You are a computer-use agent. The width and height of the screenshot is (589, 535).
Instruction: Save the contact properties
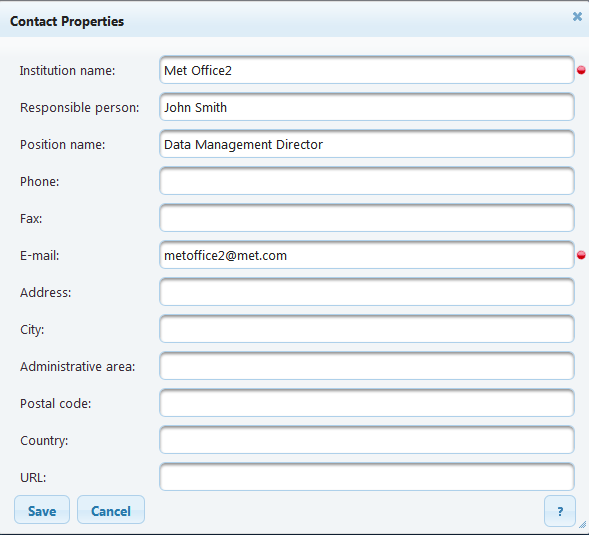coord(42,510)
